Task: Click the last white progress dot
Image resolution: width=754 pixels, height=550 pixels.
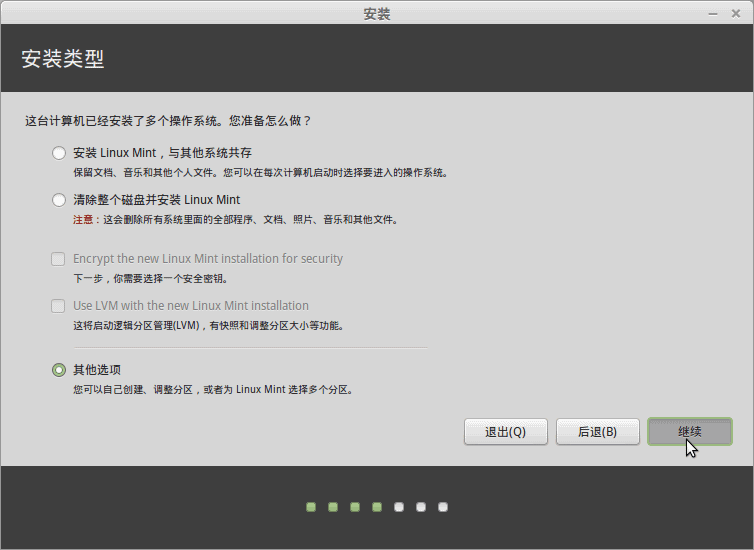Action: [x=443, y=507]
